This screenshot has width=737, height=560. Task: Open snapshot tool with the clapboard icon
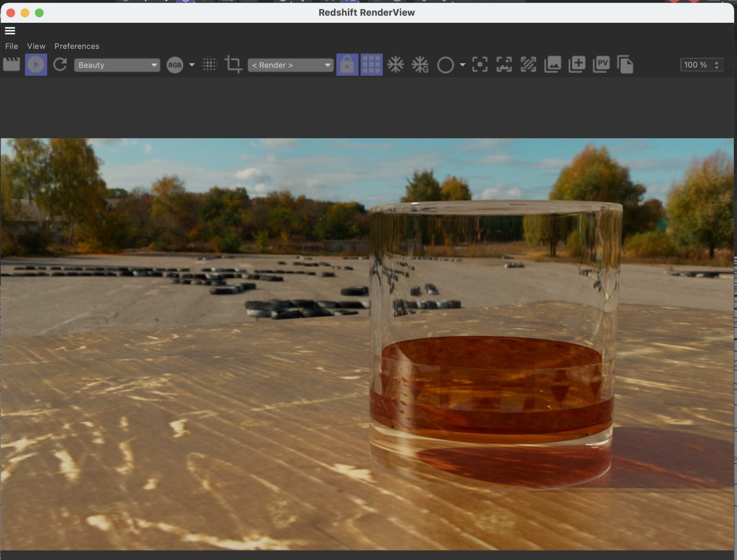(x=11, y=64)
